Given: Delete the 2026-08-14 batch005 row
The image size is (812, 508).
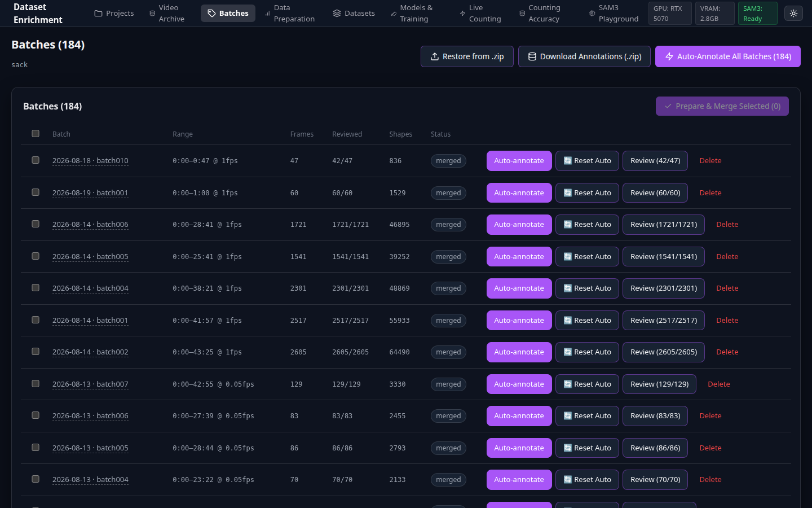Looking at the screenshot, I should click(x=727, y=257).
